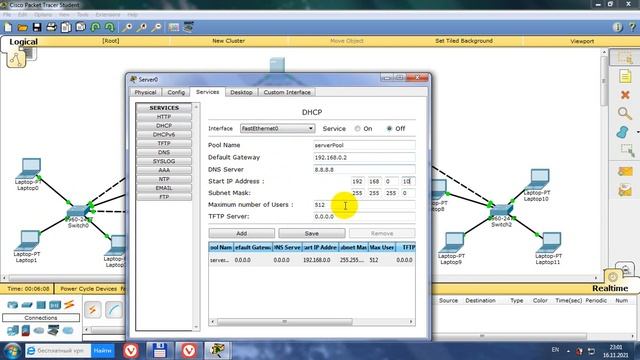Select the Wireless Devices category
The height and width of the screenshot is (360, 640).
(x=55, y=305)
